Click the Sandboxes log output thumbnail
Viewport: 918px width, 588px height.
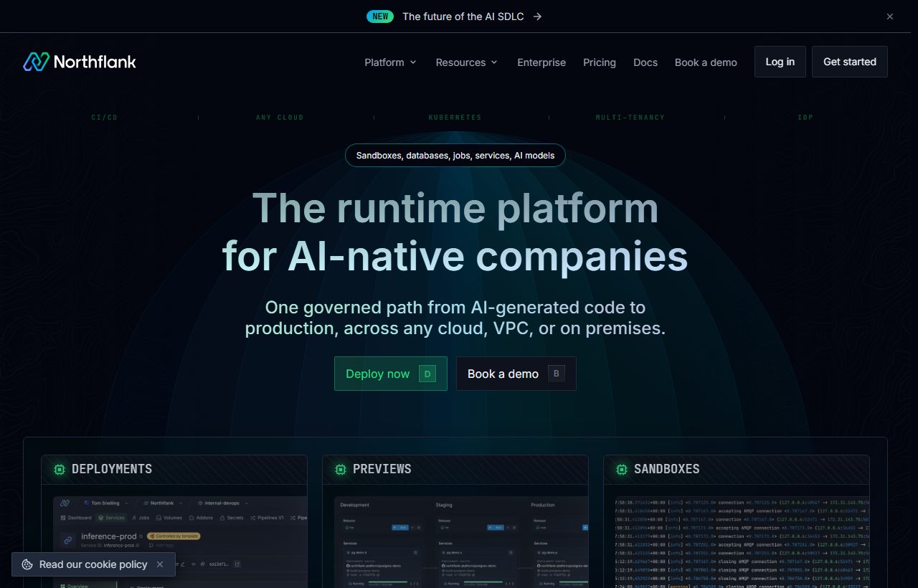click(742, 541)
